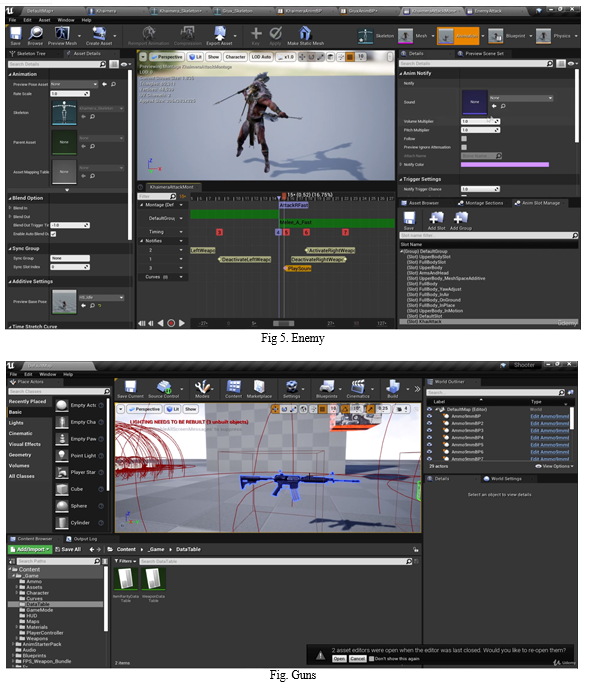The image size is (597, 691).
Task: Collapse the Blend Option section
Action: tap(10, 198)
